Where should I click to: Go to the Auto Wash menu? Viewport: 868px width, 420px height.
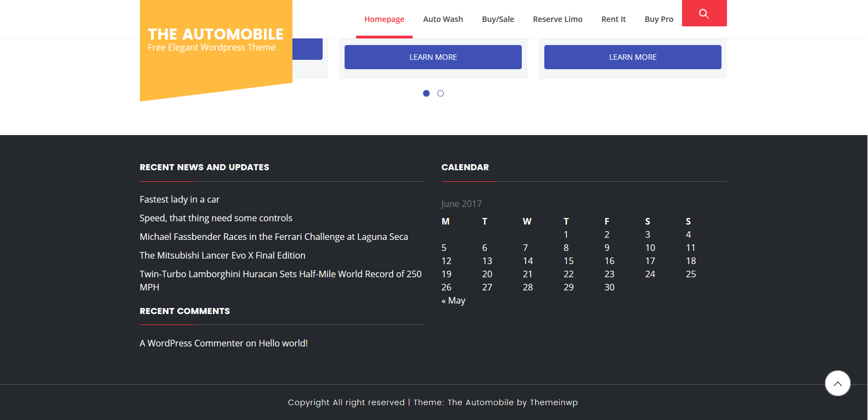point(443,19)
